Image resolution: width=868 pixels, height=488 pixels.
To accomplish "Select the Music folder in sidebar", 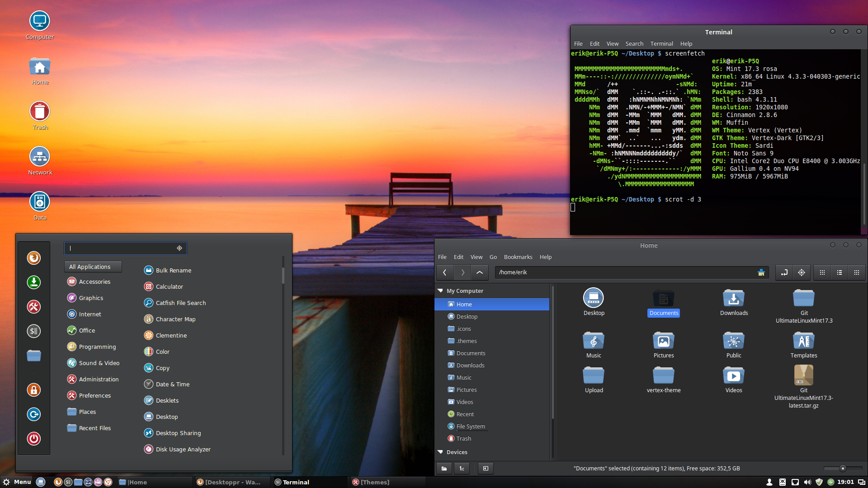I will (x=464, y=377).
